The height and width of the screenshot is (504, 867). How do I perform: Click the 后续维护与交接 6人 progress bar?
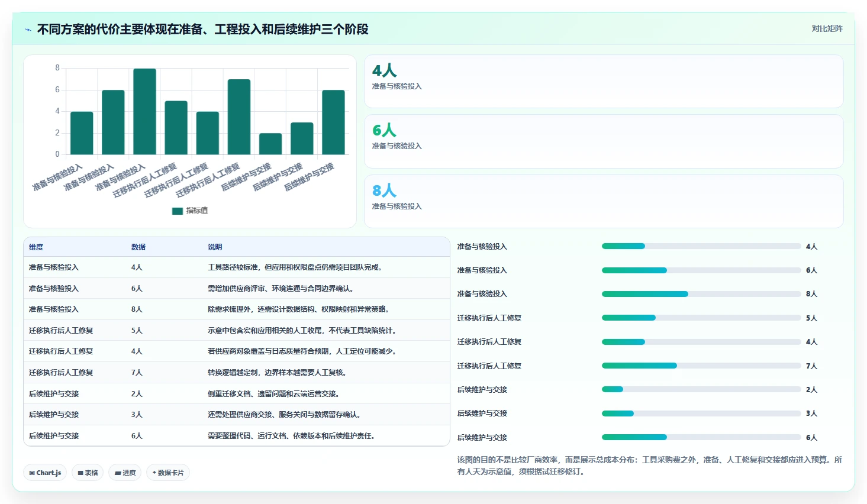point(701,437)
